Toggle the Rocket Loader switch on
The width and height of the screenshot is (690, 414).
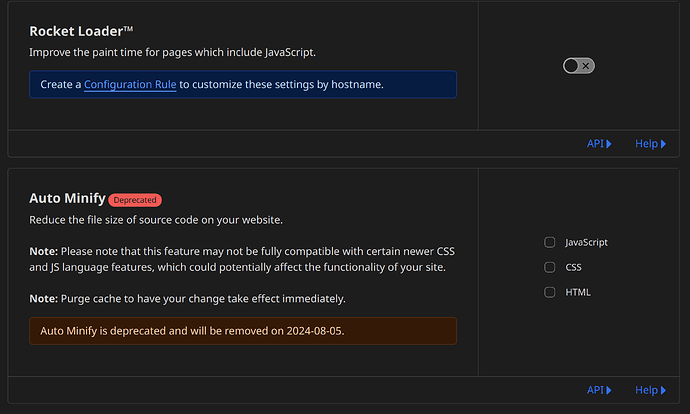point(579,66)
